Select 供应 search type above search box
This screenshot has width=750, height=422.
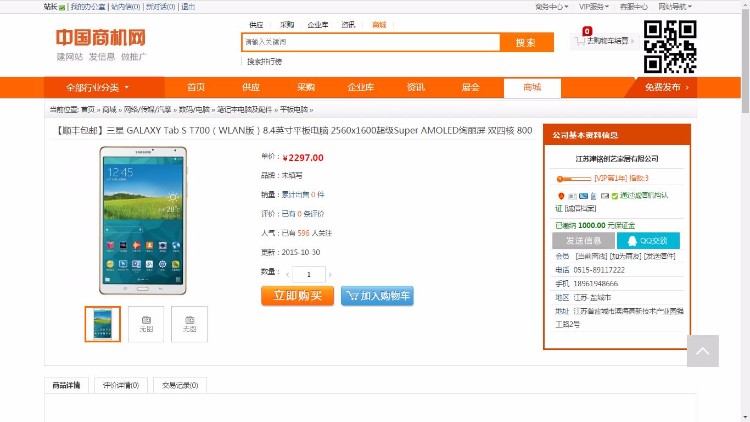tap(256, 25)
